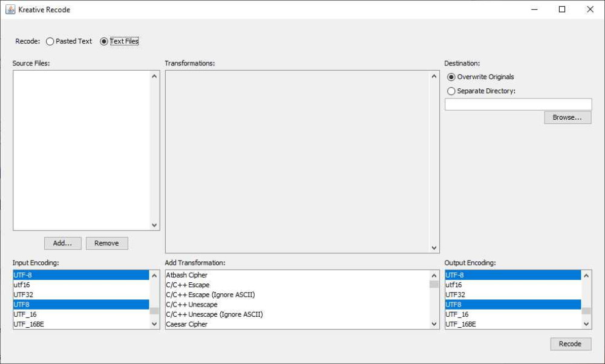This screenshot has height=364, width=605.
Task: Click Input Encoding scroll up arrow
Action: (154, 275)
